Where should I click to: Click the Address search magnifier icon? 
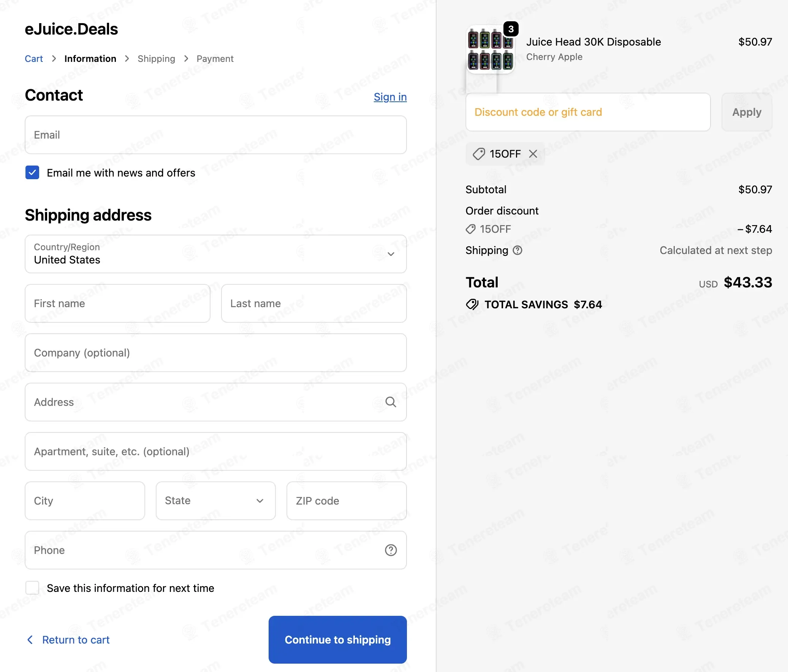pos(391,402)
